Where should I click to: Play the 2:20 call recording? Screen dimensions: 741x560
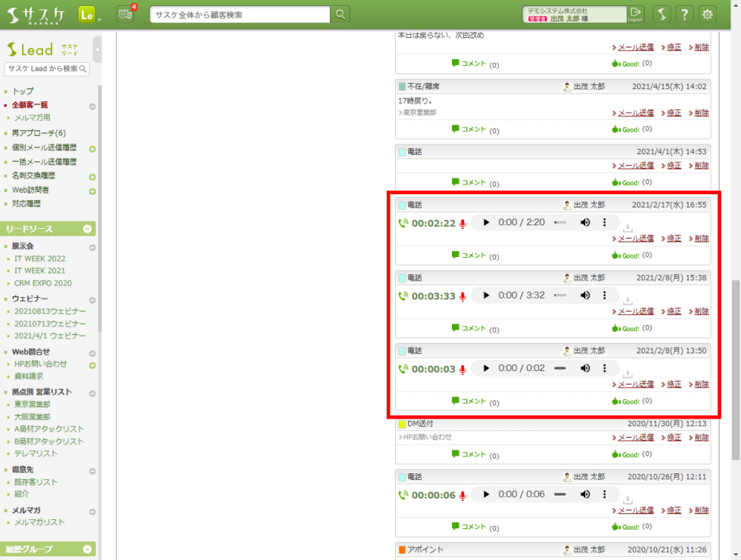pyautogui.click(x=486, y=222)
